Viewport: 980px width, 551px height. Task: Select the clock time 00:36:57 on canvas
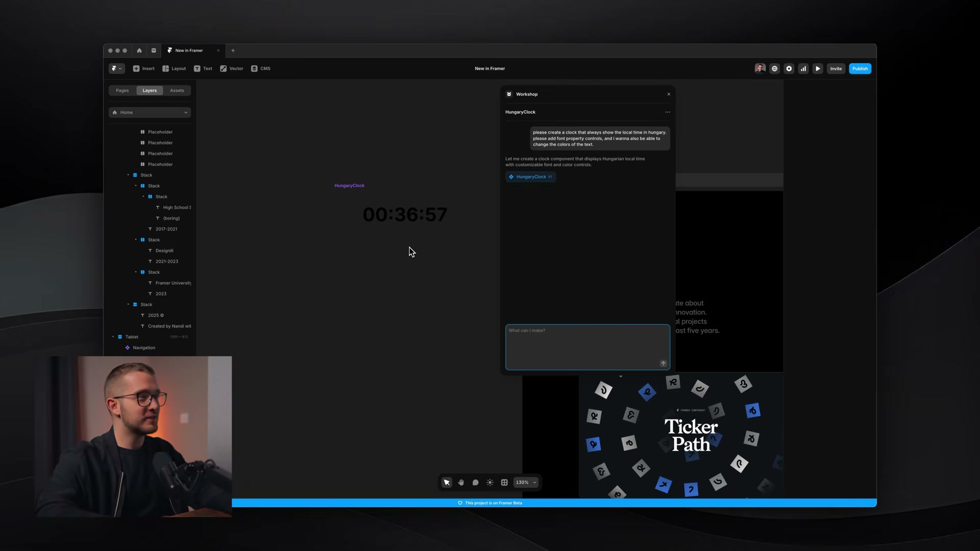point(405,215)
